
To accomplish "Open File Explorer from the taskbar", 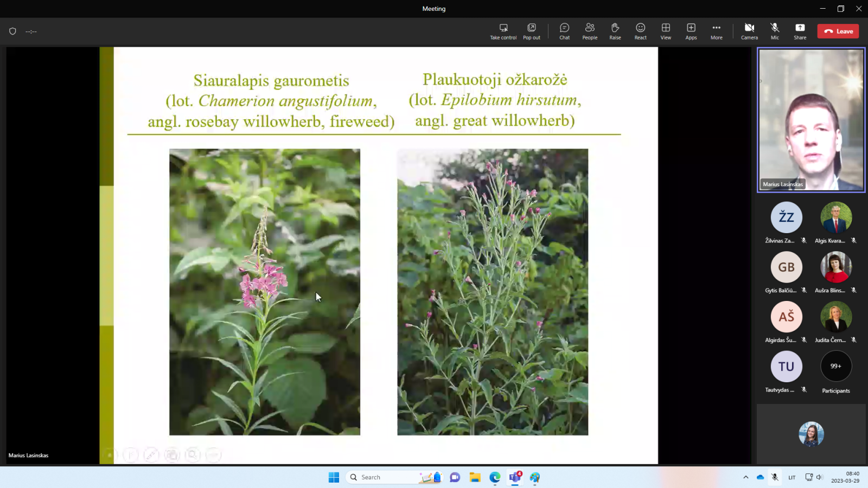I will 475,477.
